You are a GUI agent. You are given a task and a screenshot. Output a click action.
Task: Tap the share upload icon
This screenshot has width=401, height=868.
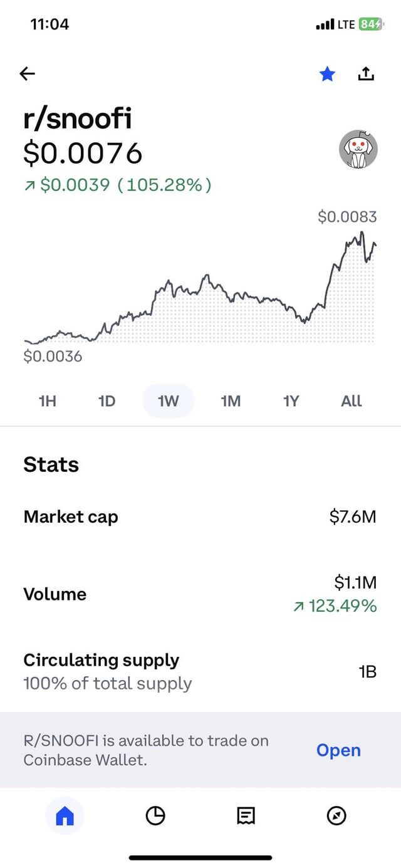click(x=366, y=74)
